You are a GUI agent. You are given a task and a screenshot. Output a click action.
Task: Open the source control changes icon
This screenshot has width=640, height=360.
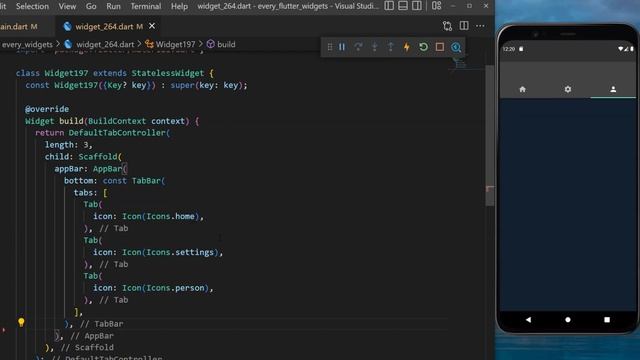(447, 26)
